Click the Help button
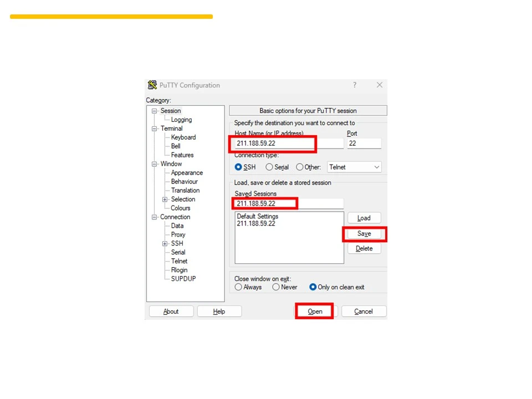Viewport: 532px width, 399px height. 219,311
